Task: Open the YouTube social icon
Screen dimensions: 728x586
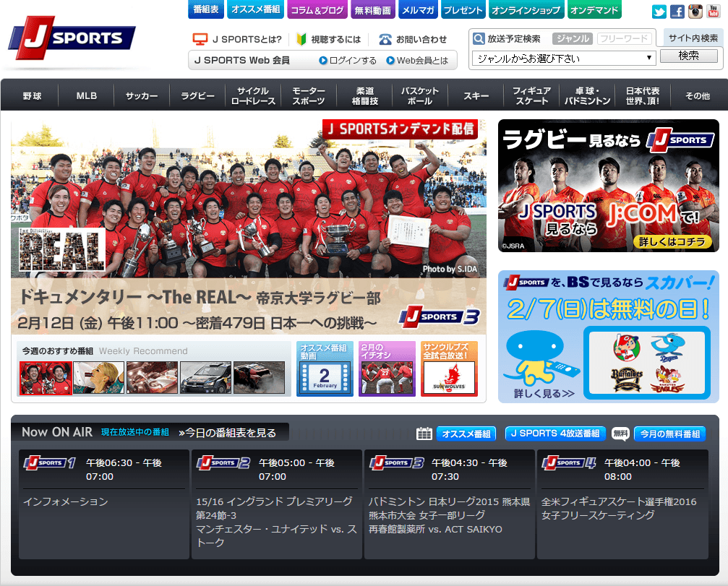Action: coord(713,11)
